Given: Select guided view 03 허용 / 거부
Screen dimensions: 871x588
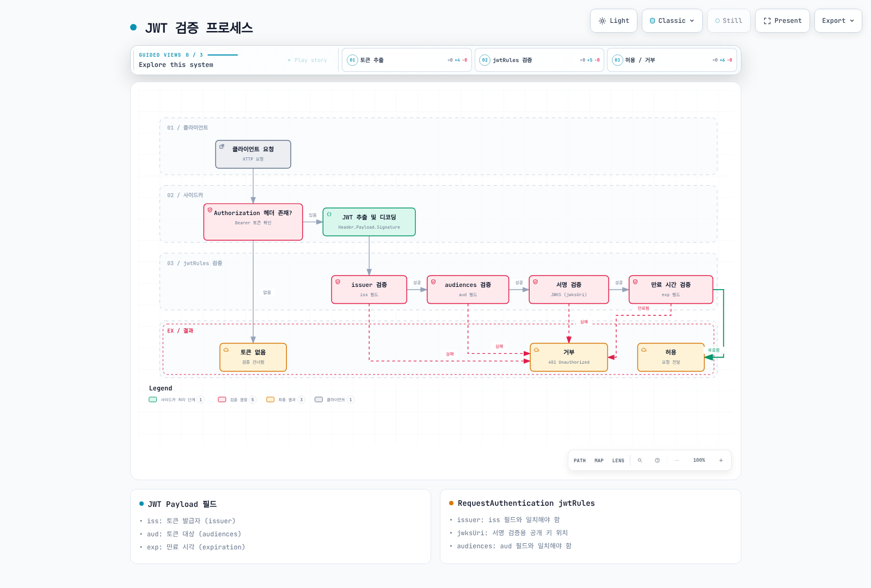Looking at the screenshot, I should [x=672, y=60].
